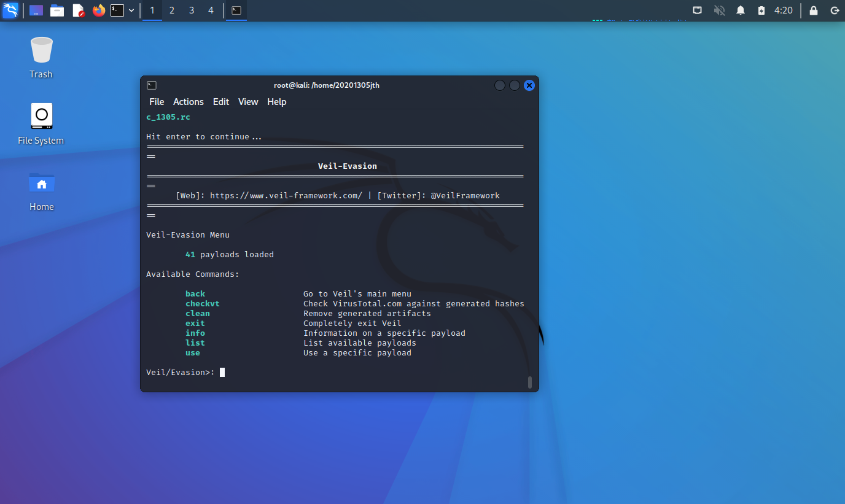The width and height of the screenshot is (845, 504).
Task: Click the 'clean' command text
Action: 198,314
